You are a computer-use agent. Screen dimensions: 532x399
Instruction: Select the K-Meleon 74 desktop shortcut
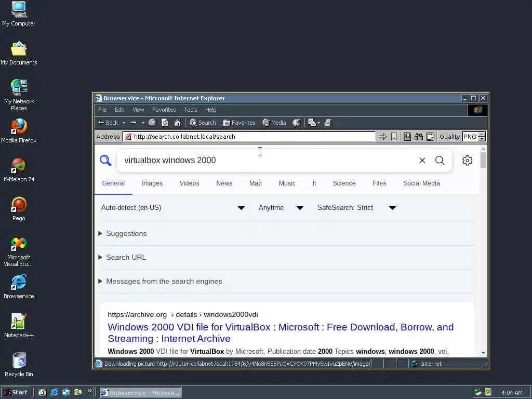point(19,170)
